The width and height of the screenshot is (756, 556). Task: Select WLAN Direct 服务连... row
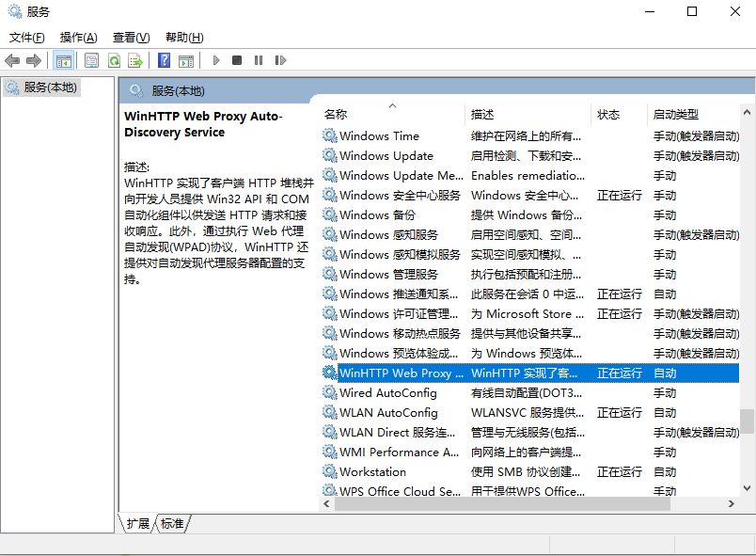[529, 433]
